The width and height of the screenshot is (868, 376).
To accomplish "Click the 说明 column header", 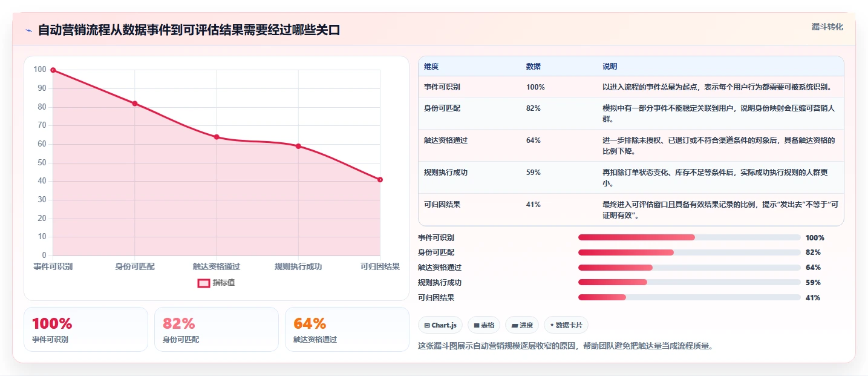I will tap(610, 66).
